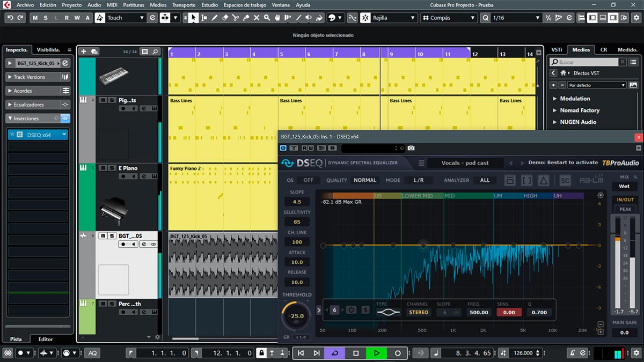Expand the Track Versions inspector section
Viewport: 644px width, 362px height.
click(38, 77)
